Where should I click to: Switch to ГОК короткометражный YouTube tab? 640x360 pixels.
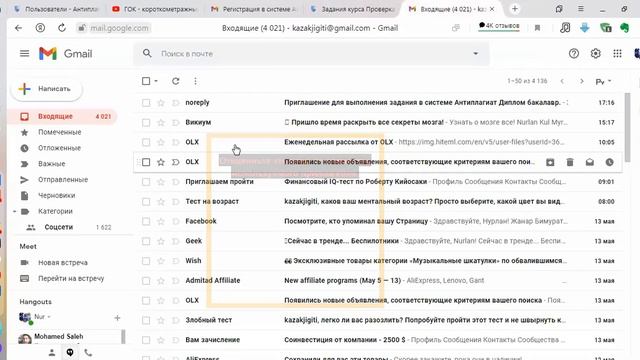click(x=155, y=9)
